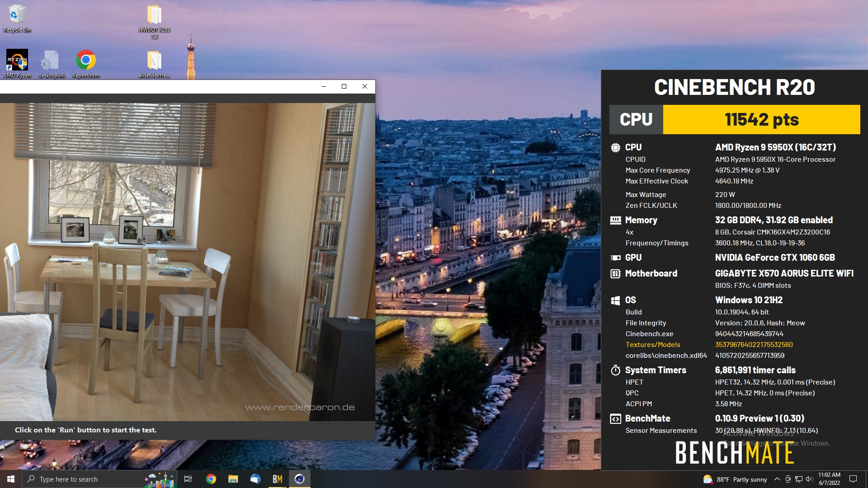
Task: Click NVIDIA GeForce GTX 1060 6GB text
Action: (775, 258)
